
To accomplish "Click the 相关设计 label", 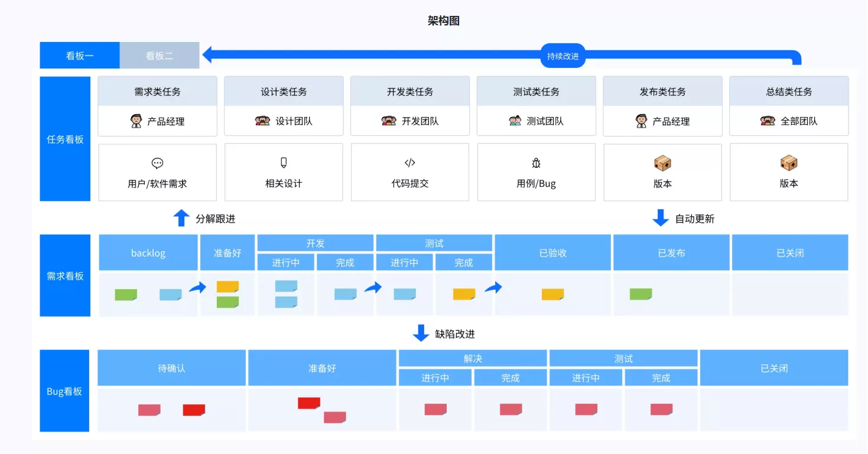I will tap(284, 184).
